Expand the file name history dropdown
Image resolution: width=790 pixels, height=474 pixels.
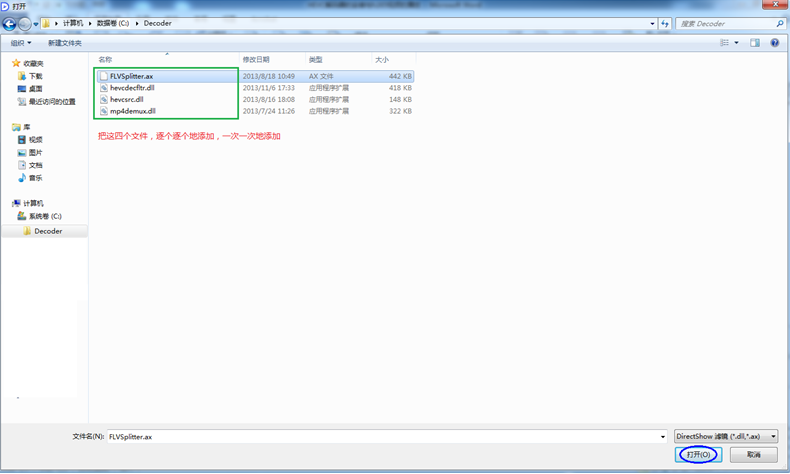(662, 437)
